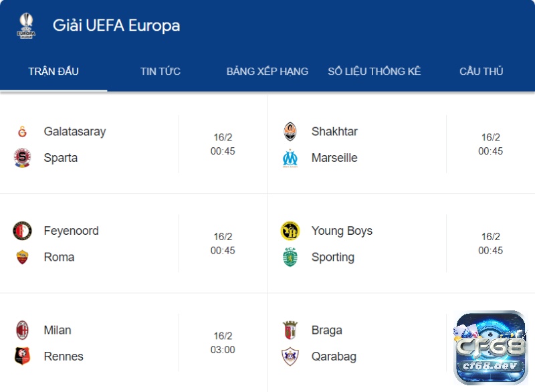Click the Sparta club crest
The height and width of the screenshot is (392, 535).
(x=22, y=158)
